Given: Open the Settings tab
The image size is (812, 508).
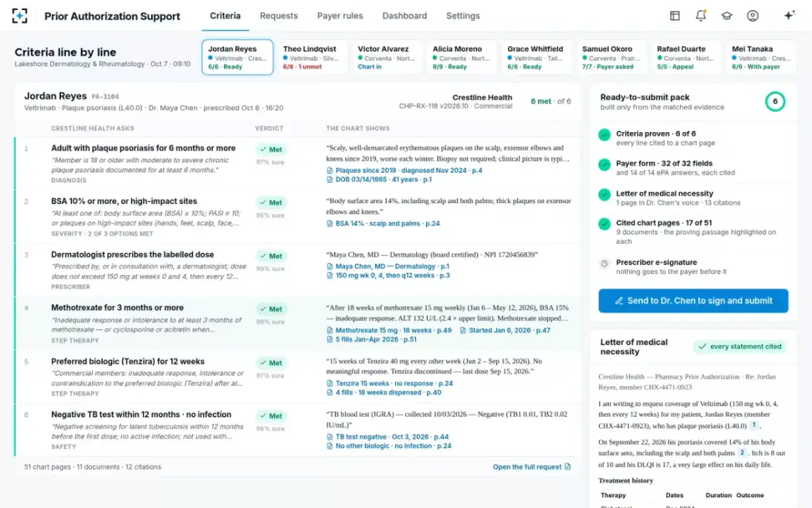Looking at the screenshot, I should [463, 16].
